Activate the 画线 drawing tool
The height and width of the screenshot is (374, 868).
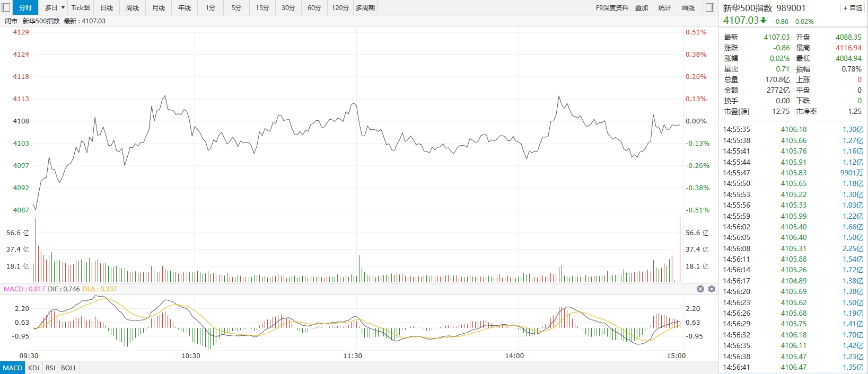(x=688, y=7)
